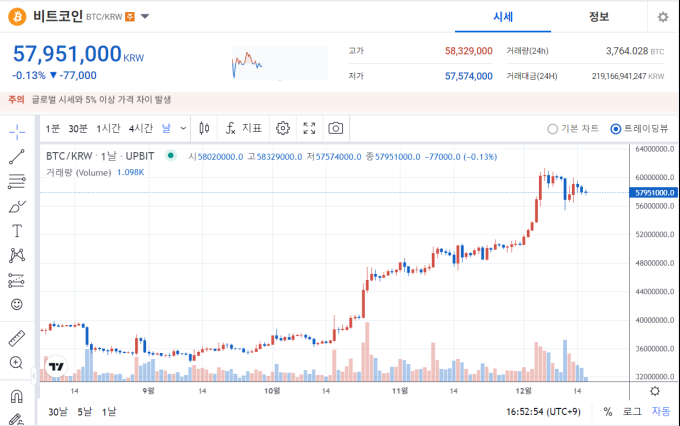
Task: Click the 16:52:54 (UTC+9) timezone button
Action: 543,412
